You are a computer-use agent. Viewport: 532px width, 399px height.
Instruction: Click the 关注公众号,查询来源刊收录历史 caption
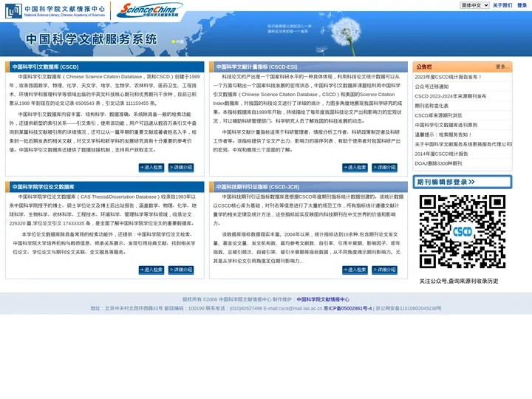click(x=459, y=281)
